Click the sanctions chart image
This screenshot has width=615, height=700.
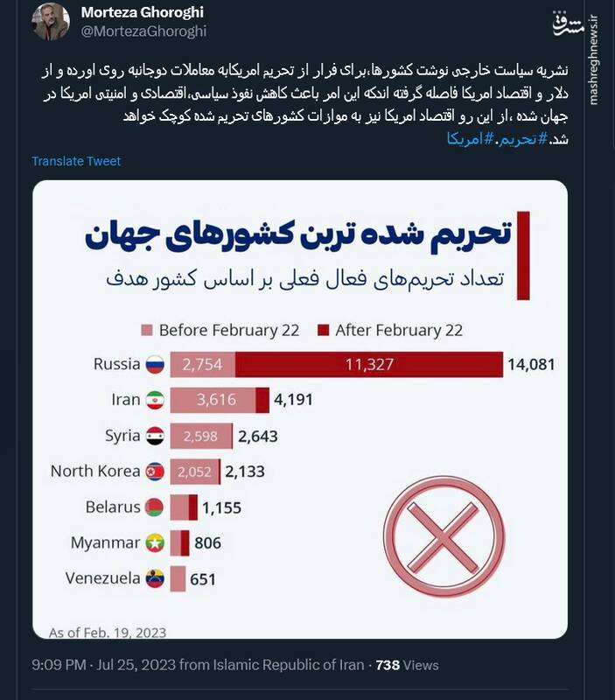(306, 402)
